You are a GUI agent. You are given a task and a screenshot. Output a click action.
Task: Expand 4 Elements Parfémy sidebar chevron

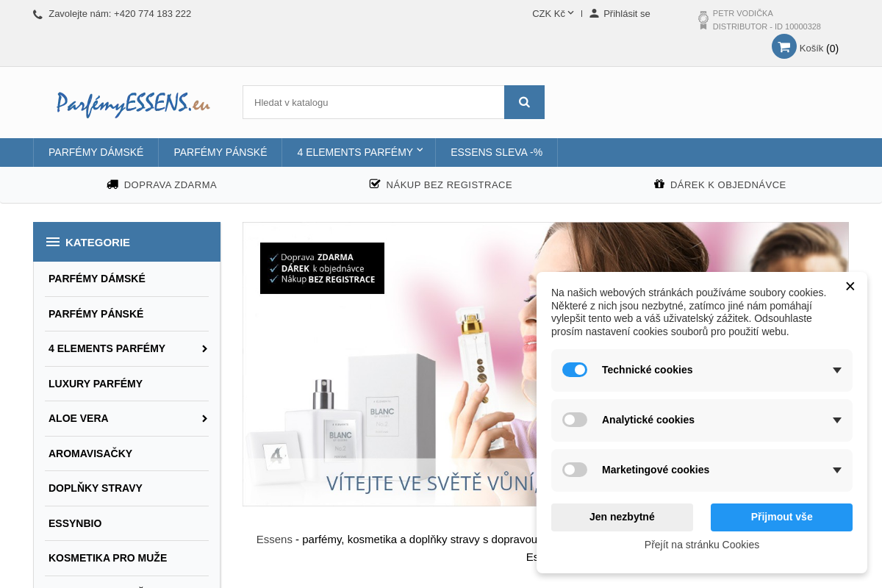(x=204, y=348)
